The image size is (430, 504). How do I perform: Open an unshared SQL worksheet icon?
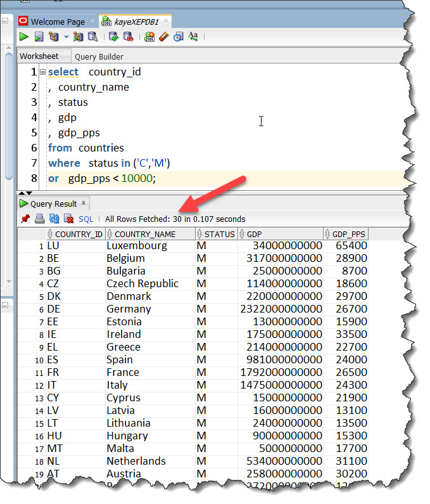(149, 37)
